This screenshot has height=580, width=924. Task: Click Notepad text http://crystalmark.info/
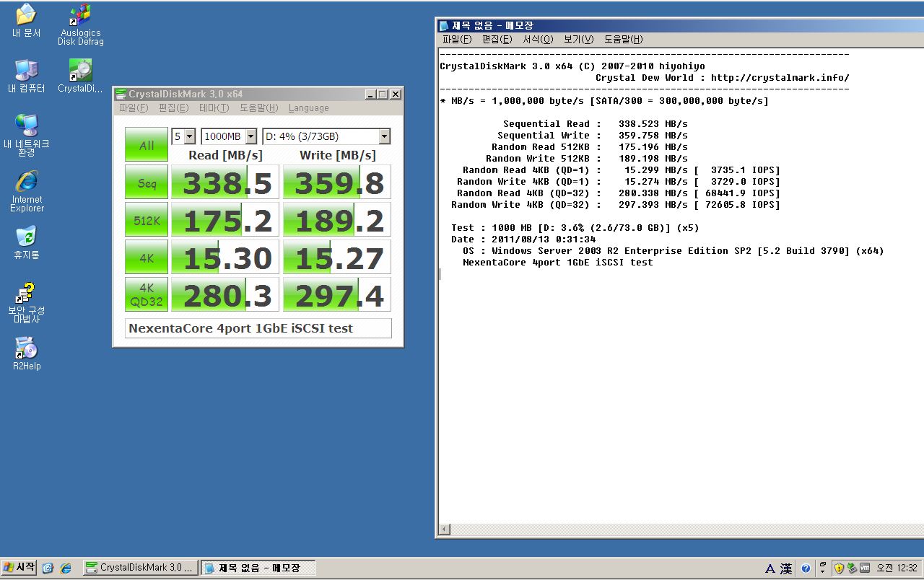pyautogui.click(x=780, y=78)
